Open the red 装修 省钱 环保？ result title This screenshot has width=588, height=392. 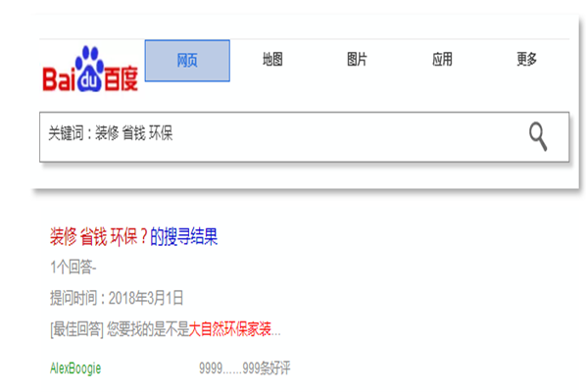click(x=98, y=236)
